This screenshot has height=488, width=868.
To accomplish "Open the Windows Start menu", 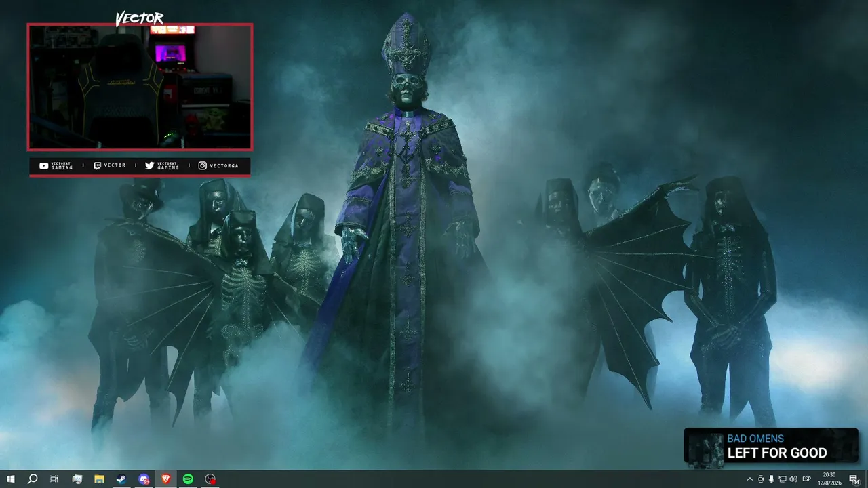I will click(x=11, y=479).
